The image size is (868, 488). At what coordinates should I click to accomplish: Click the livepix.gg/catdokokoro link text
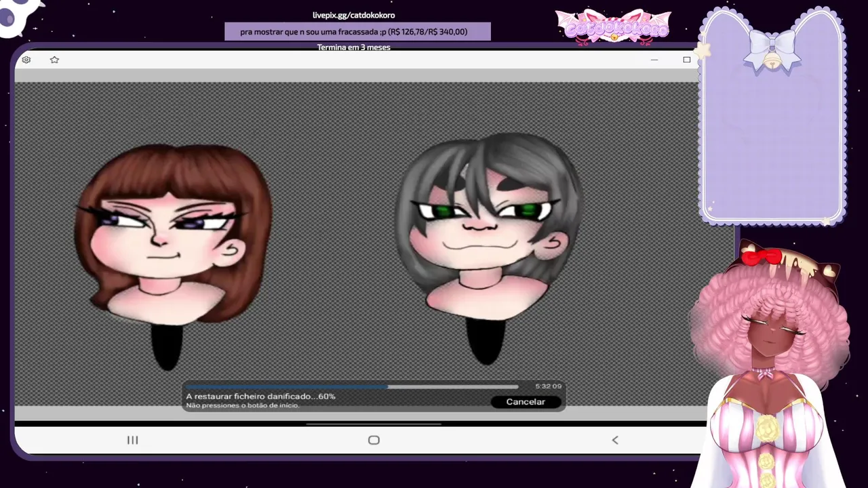tap(354, 15)
